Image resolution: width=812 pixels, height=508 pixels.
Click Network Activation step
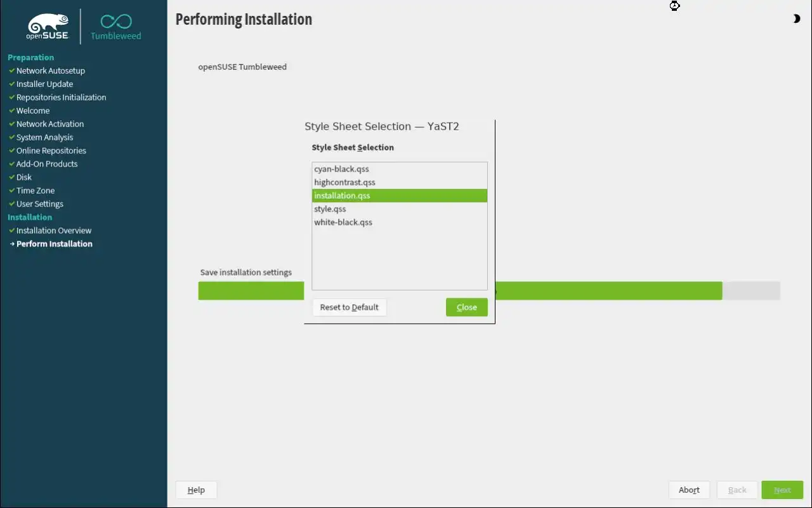click(50, 124)
